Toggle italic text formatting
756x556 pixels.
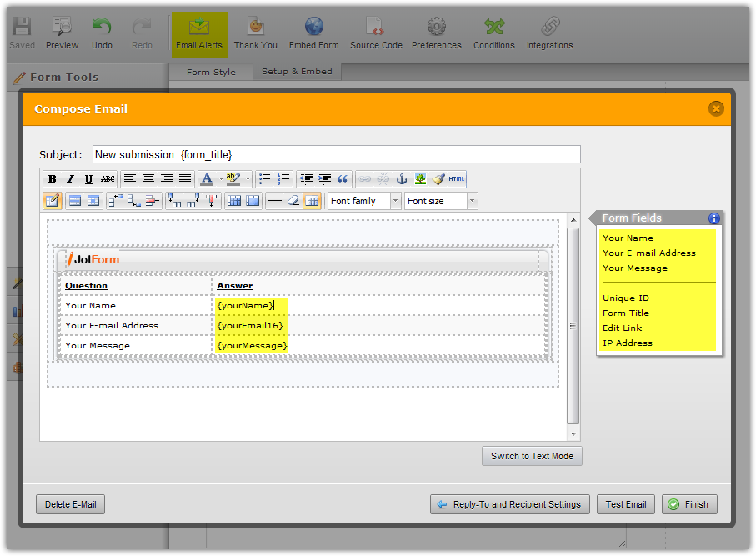[70, 179]
